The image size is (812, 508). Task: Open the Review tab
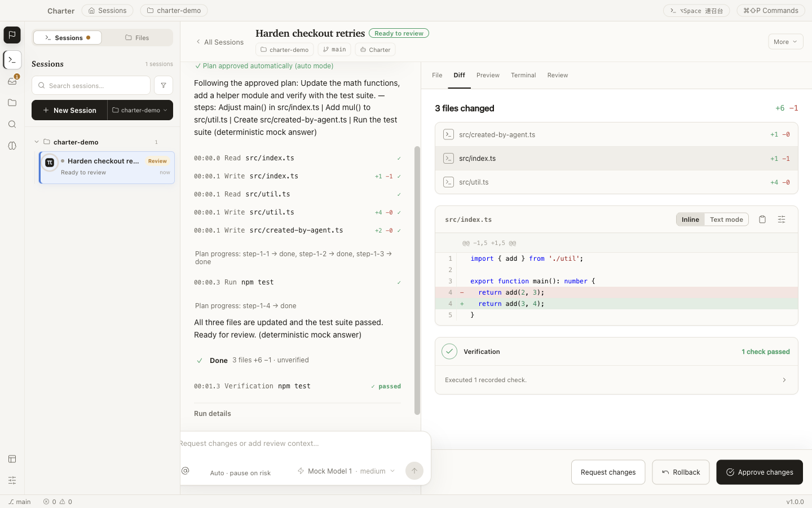point(558,75)
